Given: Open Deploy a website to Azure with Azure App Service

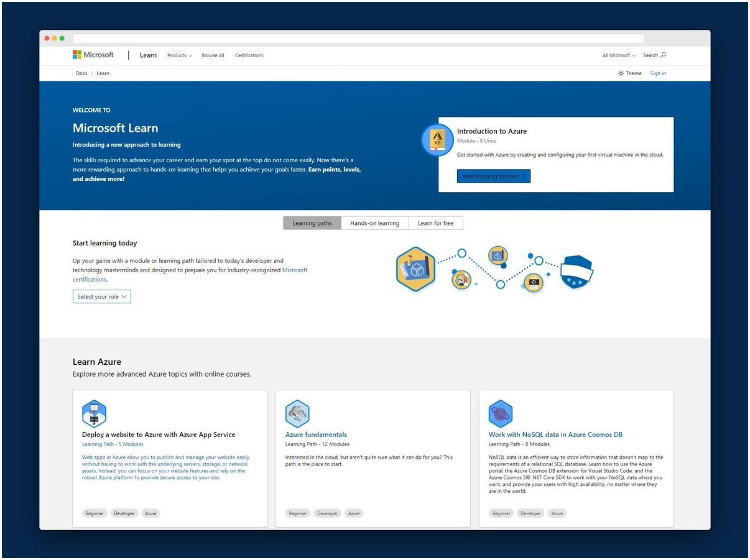Looking at the screenshot, I should pyautogui.click(x=159, y=434).
